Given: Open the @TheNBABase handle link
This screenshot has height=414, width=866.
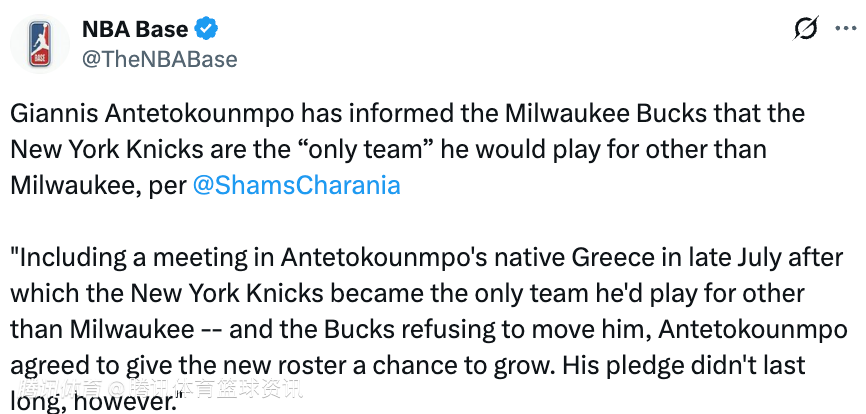Looking at the screenshot, I should [x=159, y=59].
